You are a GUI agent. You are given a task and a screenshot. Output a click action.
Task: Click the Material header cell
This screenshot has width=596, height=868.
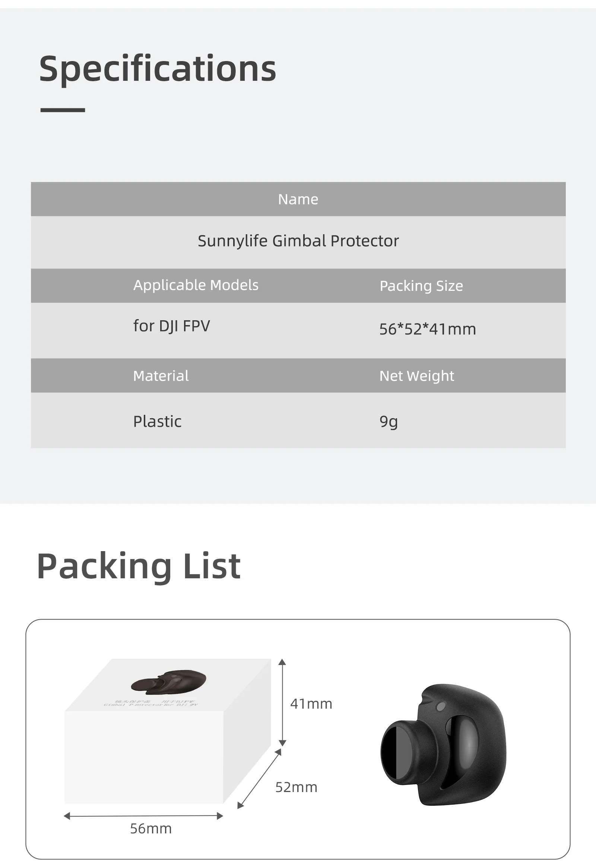point(161,376)
